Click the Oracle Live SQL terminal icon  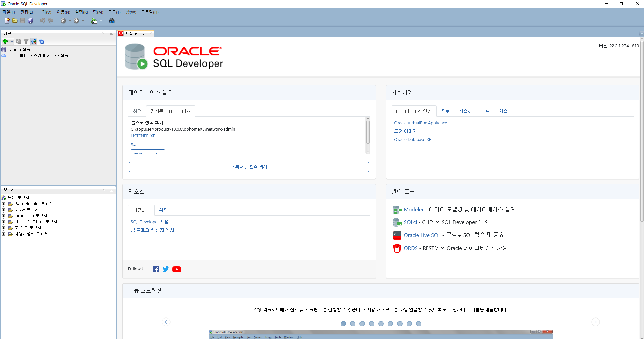coord(397,235)
